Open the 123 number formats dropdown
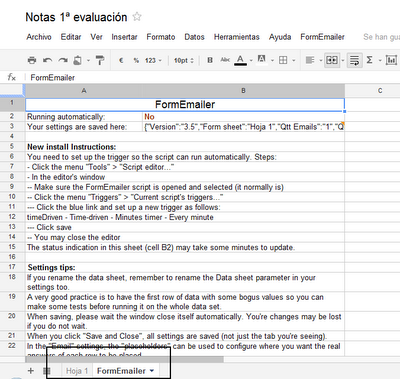Viewport: 400px width, 379px height. pos(153,60)
